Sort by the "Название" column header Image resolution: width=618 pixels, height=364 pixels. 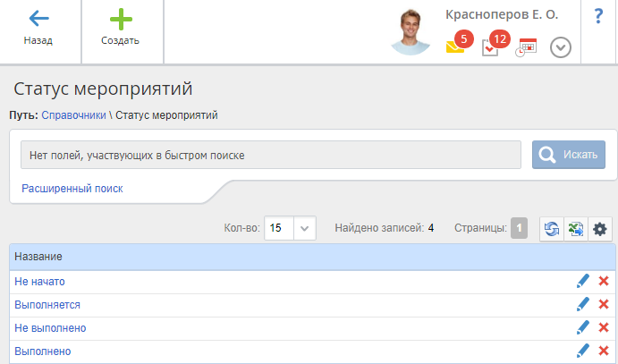[x=38, y=257]
